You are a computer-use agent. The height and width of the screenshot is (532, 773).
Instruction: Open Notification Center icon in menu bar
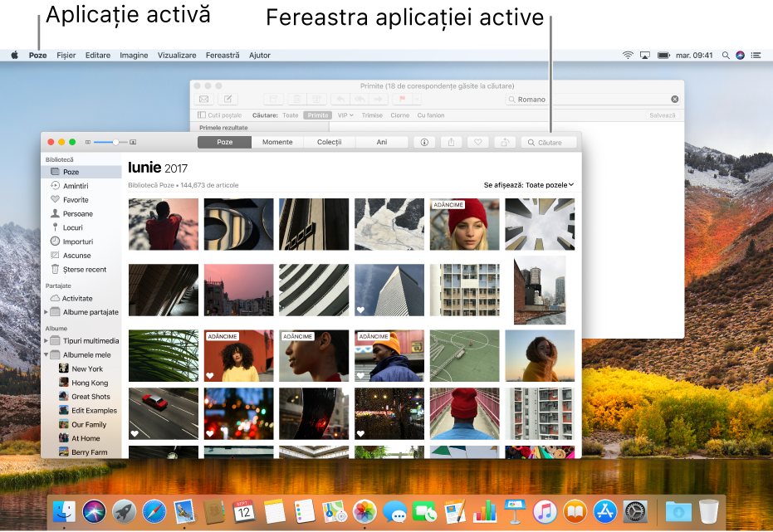pyautogui.click(x=756, y=55)
